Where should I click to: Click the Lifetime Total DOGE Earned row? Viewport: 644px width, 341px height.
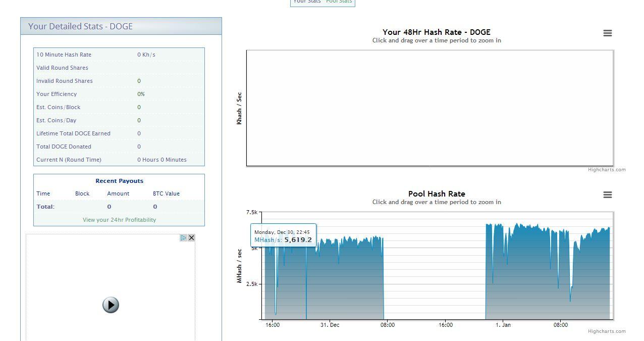click(119, 133)
